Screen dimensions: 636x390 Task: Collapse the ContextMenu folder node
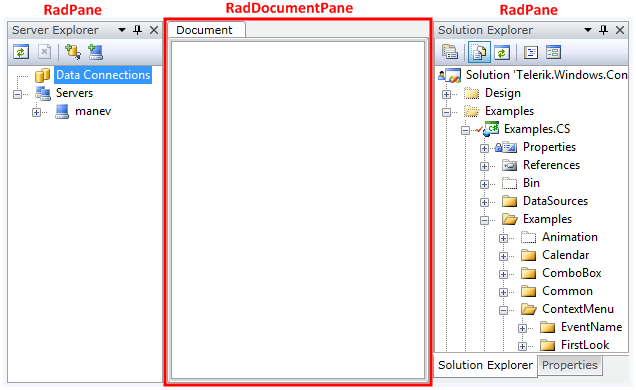[x=503, y=311]
